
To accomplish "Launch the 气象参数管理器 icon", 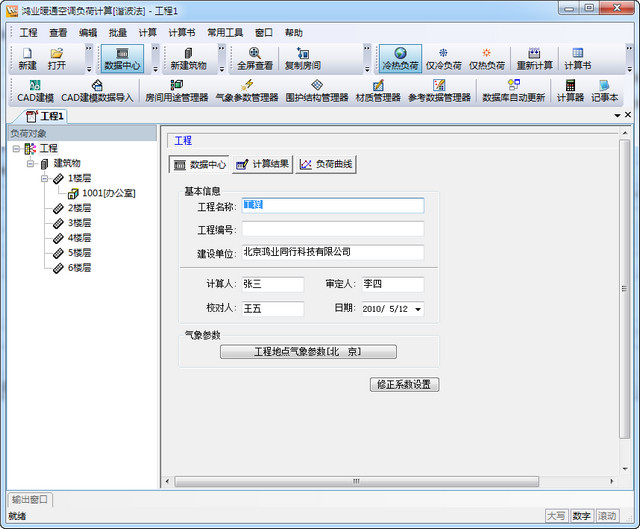I will [246, 91].
